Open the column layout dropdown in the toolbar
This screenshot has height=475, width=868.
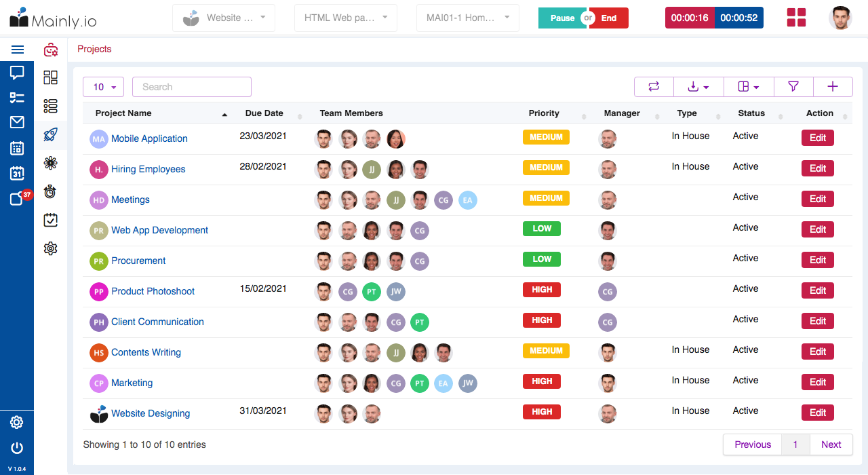[x=748, y=87]
